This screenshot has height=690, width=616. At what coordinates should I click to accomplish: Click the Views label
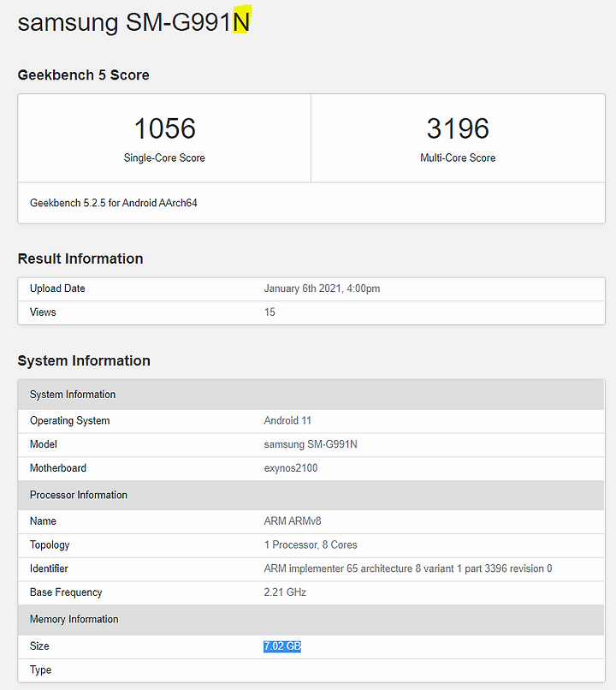[x=43, y=312]
